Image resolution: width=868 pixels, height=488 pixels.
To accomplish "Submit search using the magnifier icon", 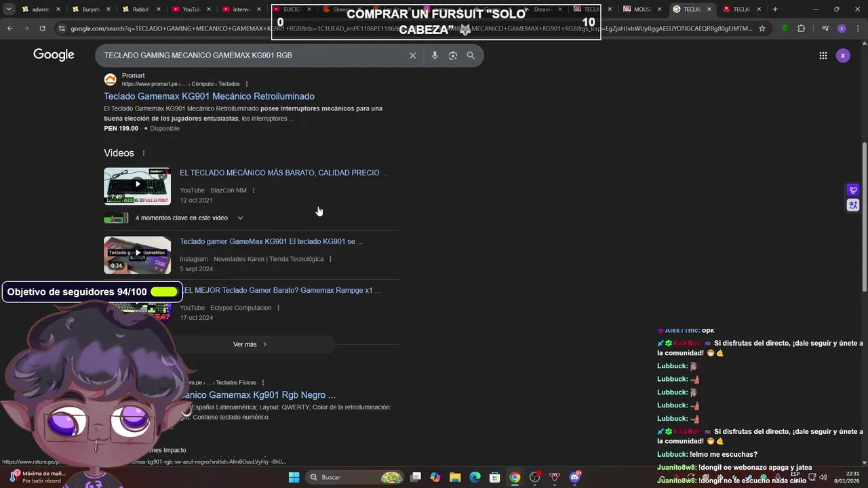I will tap(471, 56).
